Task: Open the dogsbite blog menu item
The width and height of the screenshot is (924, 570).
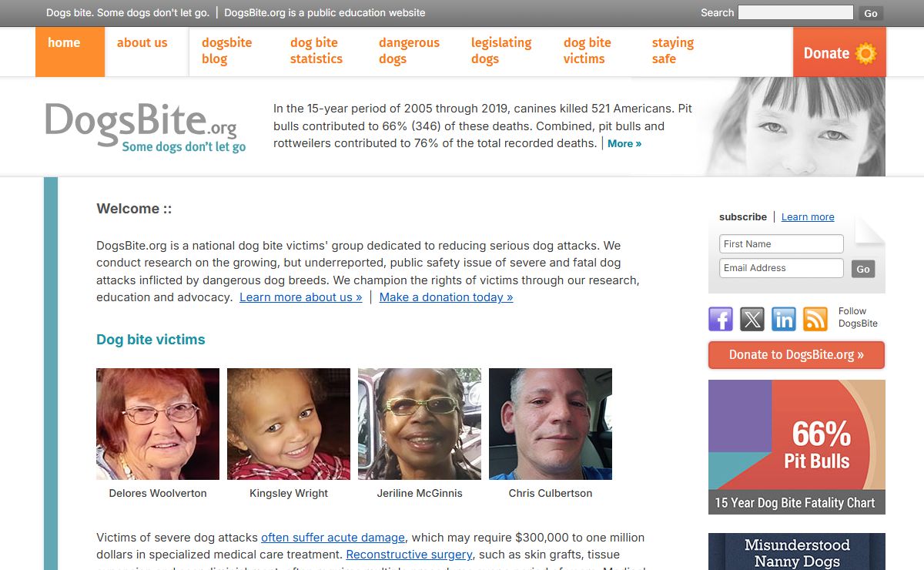Action: click(227, 51)
